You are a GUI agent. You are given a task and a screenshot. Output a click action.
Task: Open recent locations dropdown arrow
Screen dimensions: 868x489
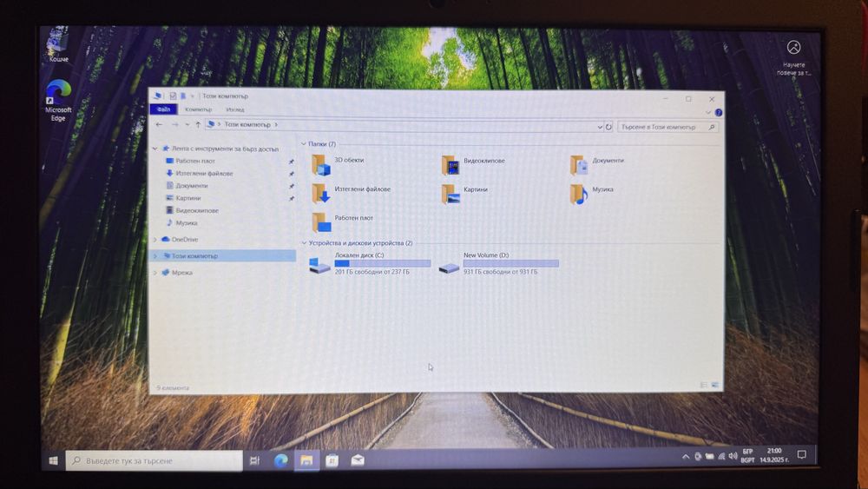187,124
